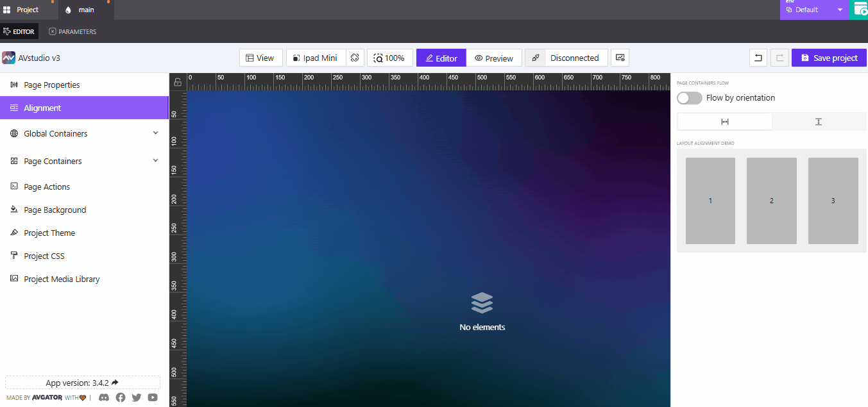This screenshot has width=868, height=407.
Task: Select the horizontal alignment icon tab
Action: [x=724, y=121]
